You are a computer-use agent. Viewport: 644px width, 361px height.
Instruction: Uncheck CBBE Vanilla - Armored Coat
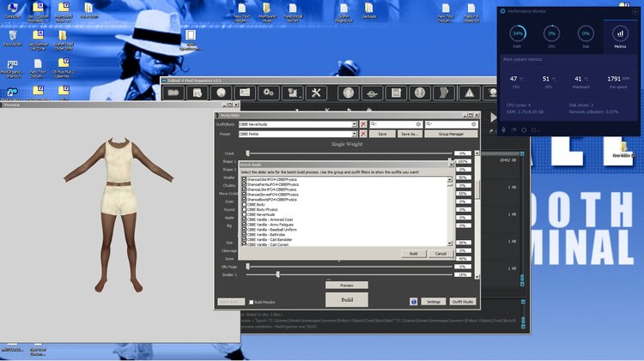point(245,220)
